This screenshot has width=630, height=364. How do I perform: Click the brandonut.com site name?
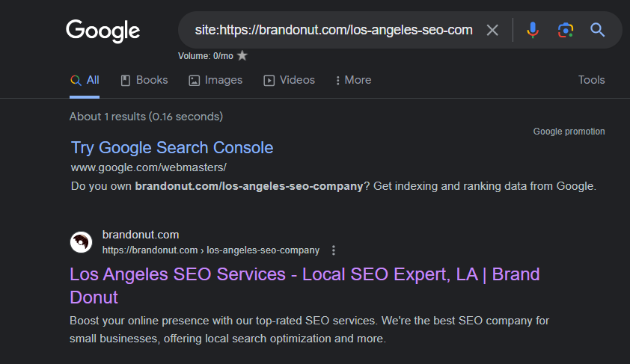point(141,235)
